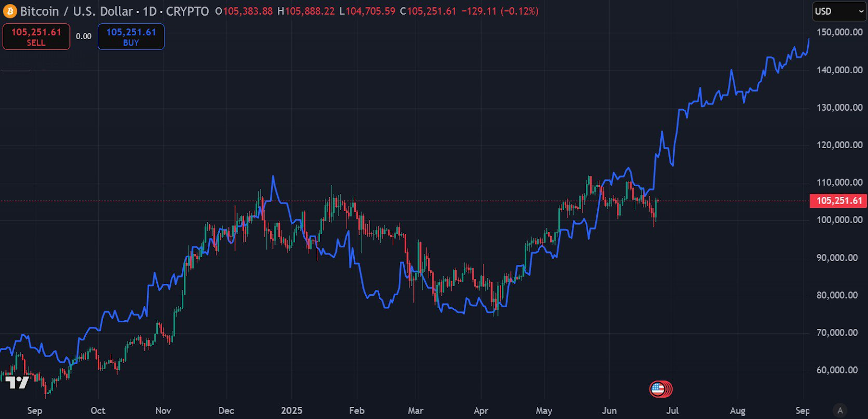Click the Jul label on the time axis
868x419 pixels.
672,410
